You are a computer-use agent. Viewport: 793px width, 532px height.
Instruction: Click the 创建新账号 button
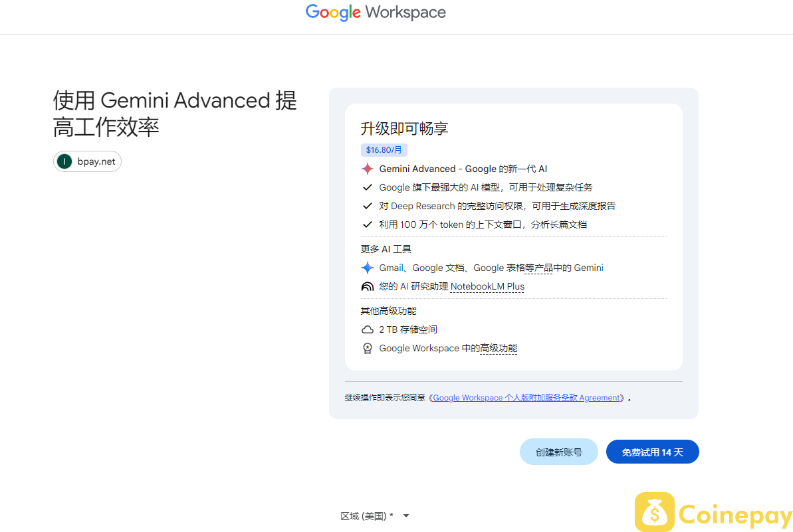pos(559,452)
